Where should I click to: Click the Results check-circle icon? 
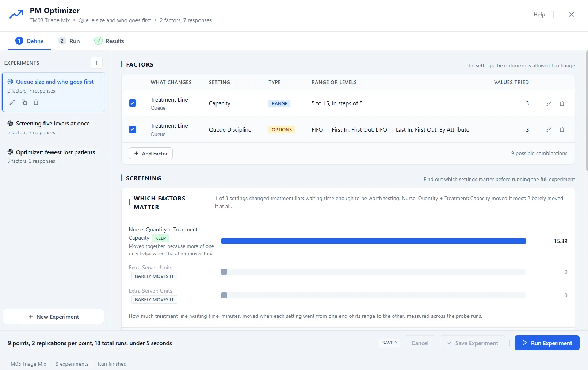point(98,41)
